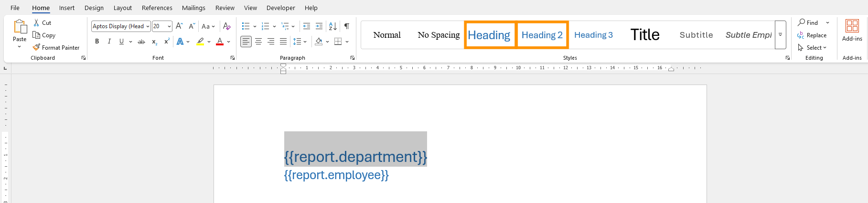
Task: Apply the Heading 2 style
Action: (x=542, y=35)
